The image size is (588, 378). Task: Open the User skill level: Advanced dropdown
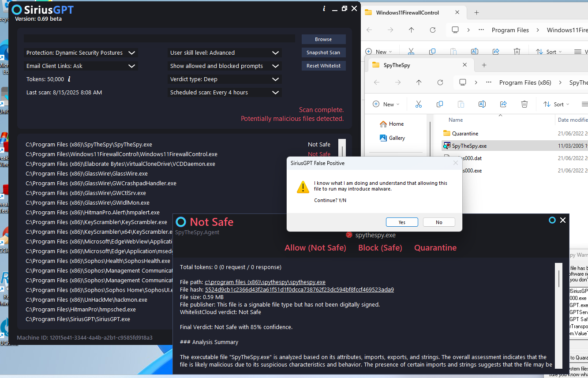(225, 53)
